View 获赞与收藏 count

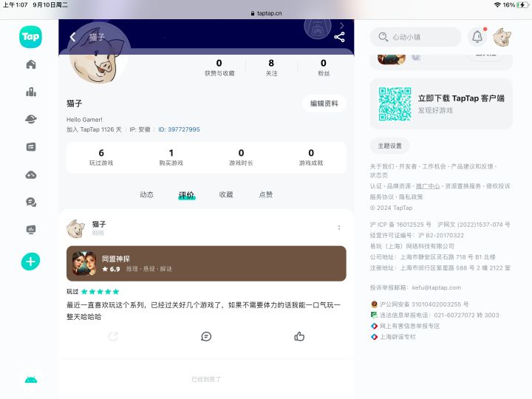point(219,67)
